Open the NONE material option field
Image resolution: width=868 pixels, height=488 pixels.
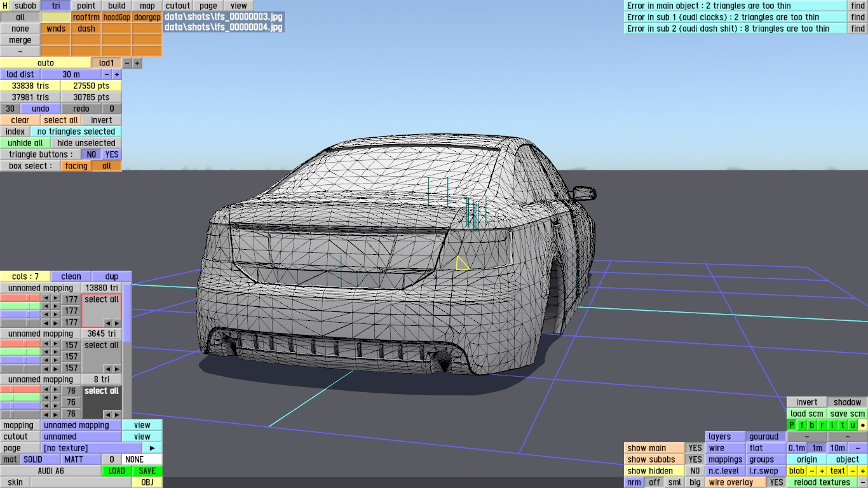coord(142,459)
